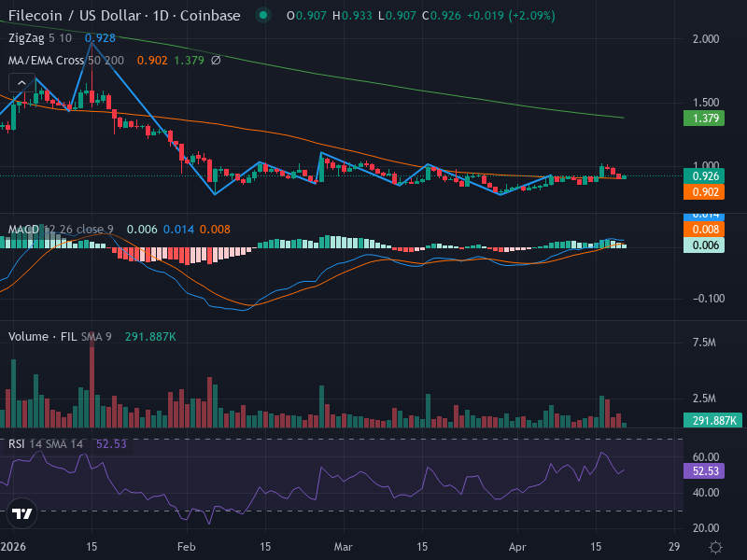Click the orange 0.008 MACD axis label
The width and height of the screenshot is (747, 560).
click(704, 229)
